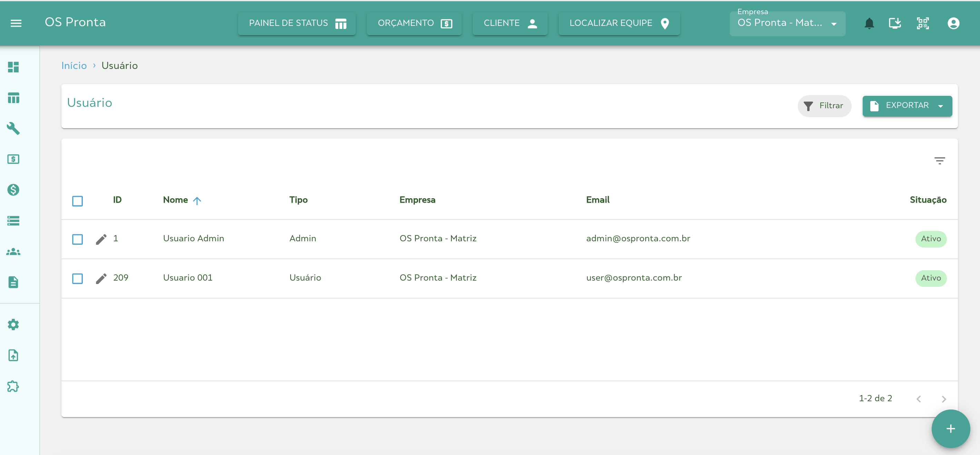Go to Início breadcrumb link

(74, 66)
